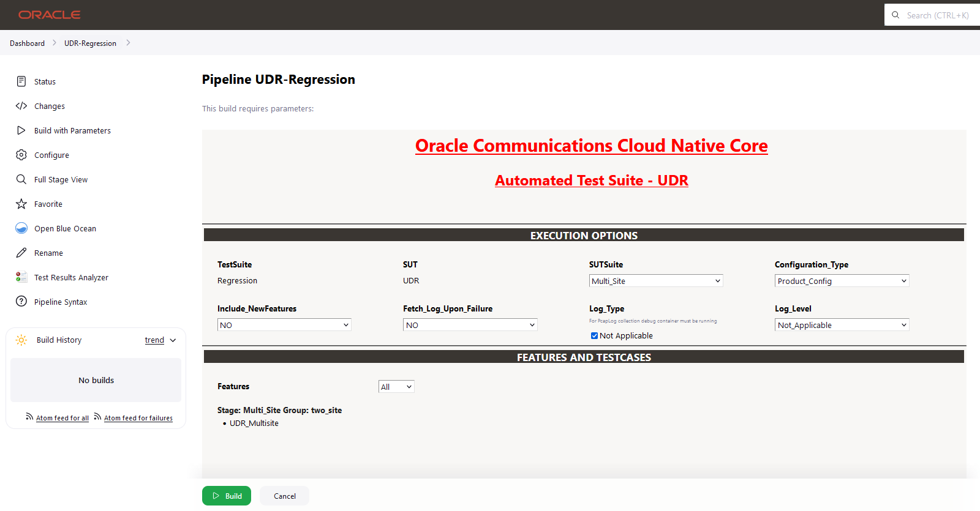Click the Oracle Communications Cloud Native Core heading
The image size is (980, 511).
click(592, 146)
